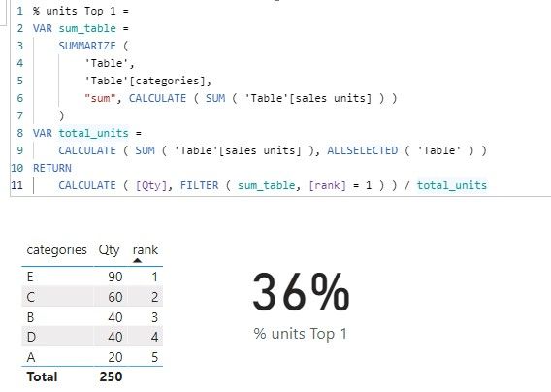Click the FILTER function in line 11

199,185
